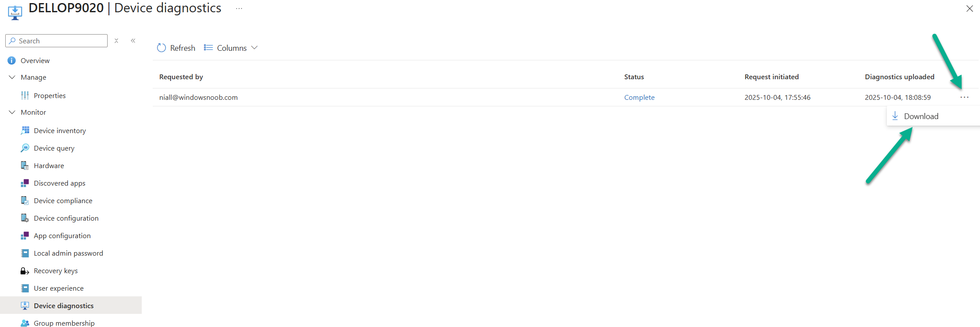980x327 pixels.
Task: Open the Device inventory icon in sidebar
Action: (x=25, y=130)
